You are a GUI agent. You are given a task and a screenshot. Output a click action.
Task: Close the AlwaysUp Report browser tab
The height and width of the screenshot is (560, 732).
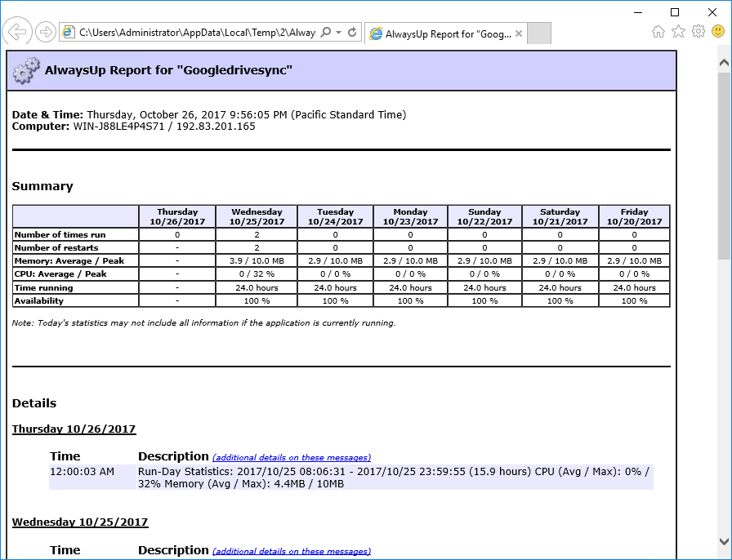tap(519, 33)
